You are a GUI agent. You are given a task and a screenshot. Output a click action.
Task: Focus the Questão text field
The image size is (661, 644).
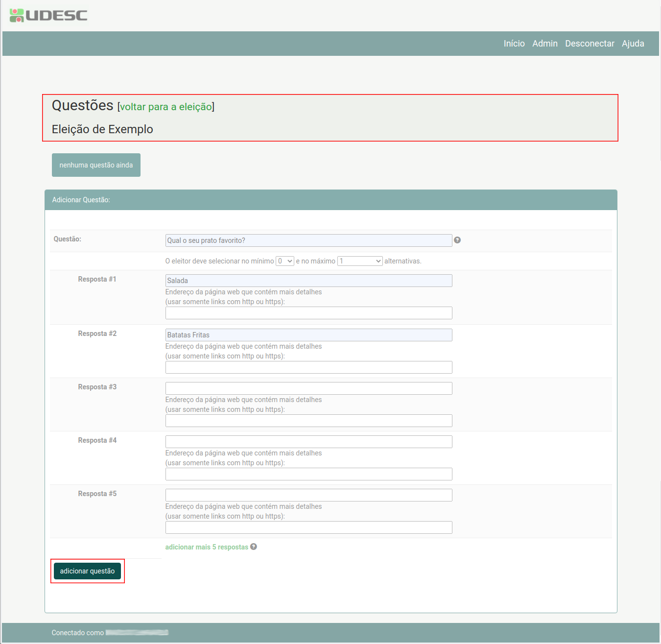[x=308, y=240]
